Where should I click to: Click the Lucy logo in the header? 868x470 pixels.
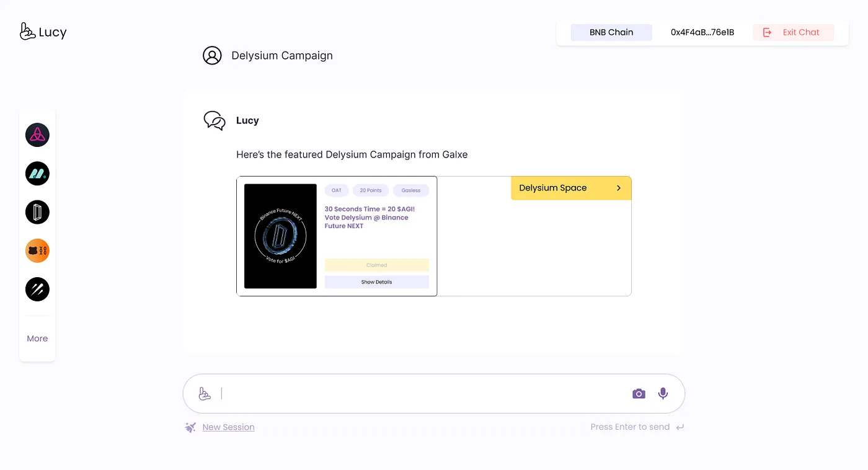[43, 32]
